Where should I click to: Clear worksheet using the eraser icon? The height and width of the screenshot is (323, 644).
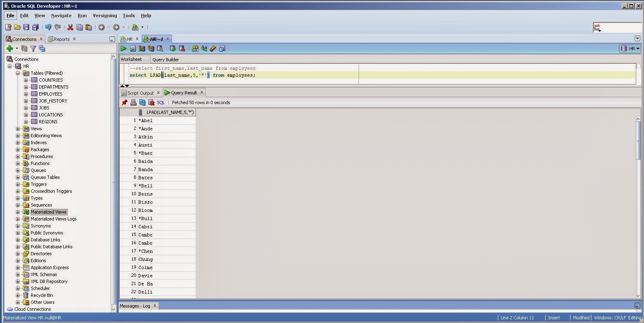point(213,49)
